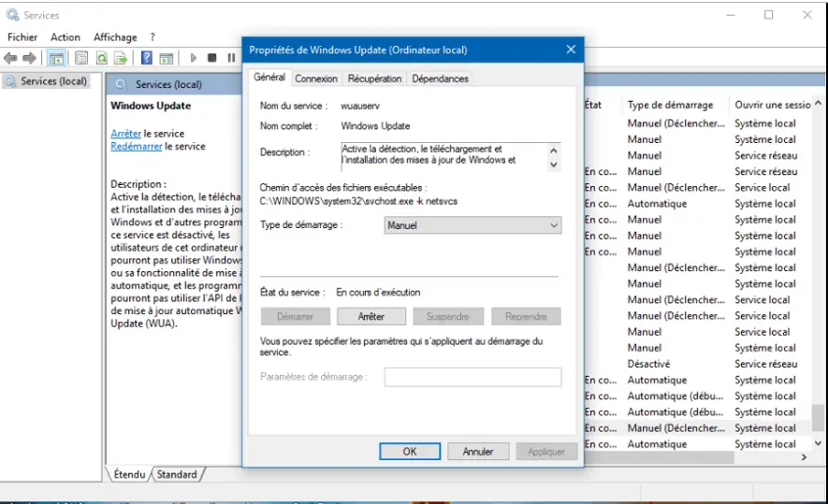
Task: Switch to the Récupération tab
Action: pyautogui.click(x=374, y=79)
